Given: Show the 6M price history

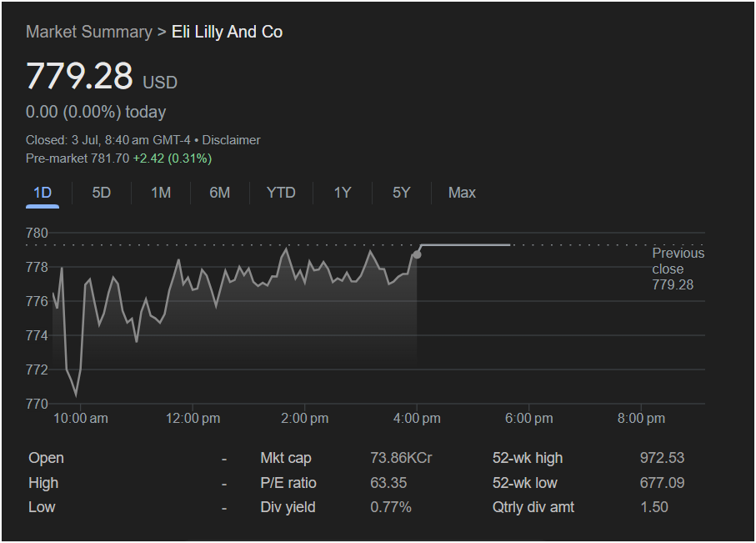Looking at the screenshot, I should 219,193.
